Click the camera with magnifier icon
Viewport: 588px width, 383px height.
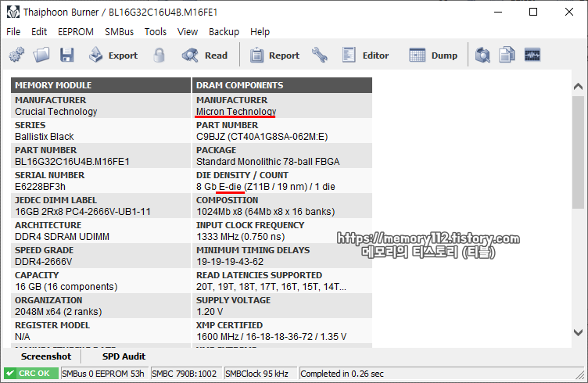482,55
